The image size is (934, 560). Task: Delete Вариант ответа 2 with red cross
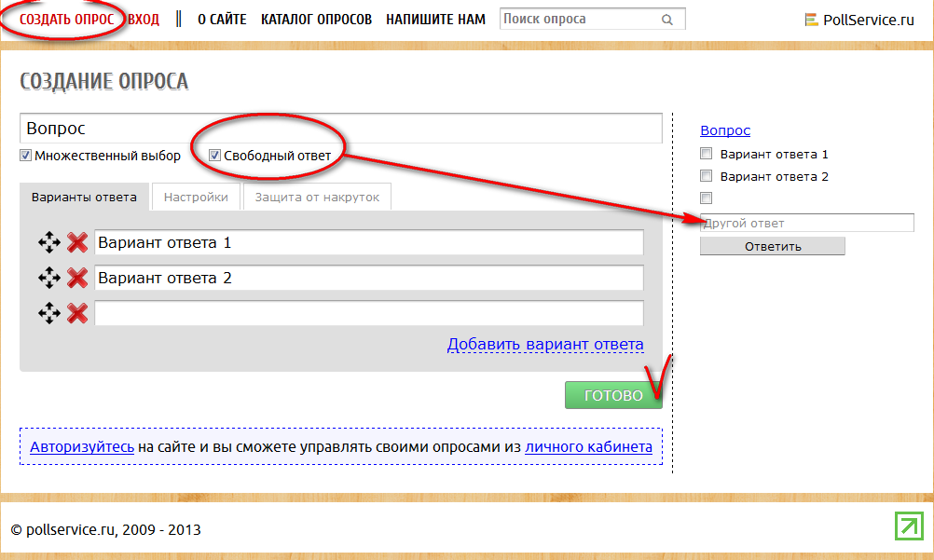click(x=77, y=278)
